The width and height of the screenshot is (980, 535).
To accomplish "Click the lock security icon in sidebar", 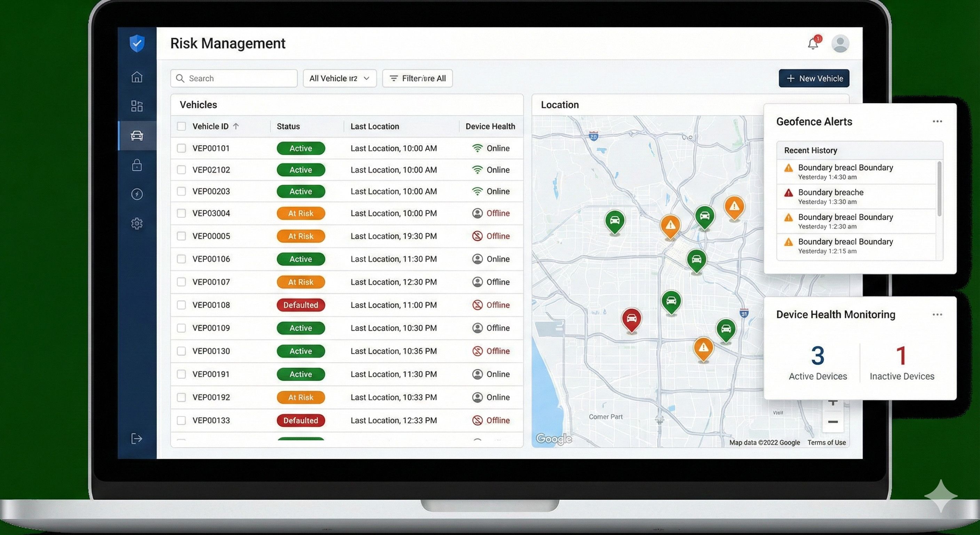I will click(x=137, y=165).
